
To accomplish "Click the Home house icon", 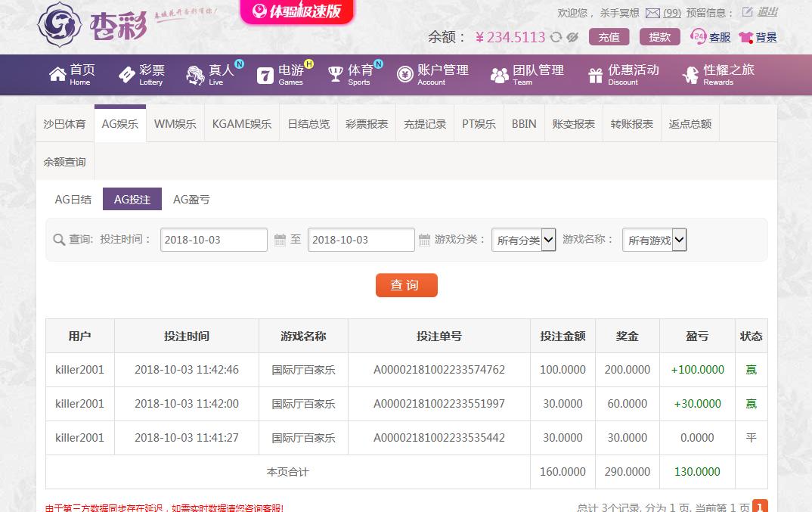I will (x=57, y=75).
